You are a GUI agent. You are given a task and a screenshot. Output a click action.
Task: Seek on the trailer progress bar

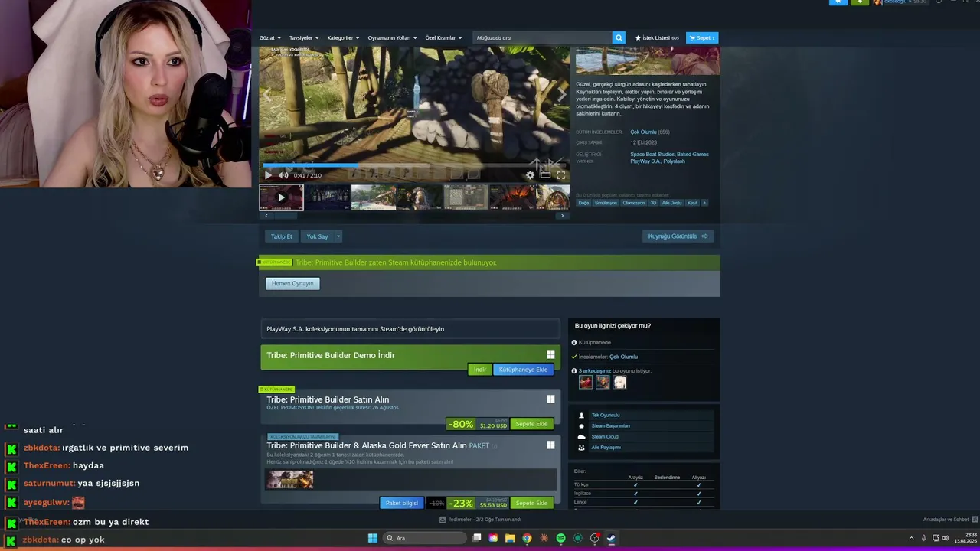413,165
